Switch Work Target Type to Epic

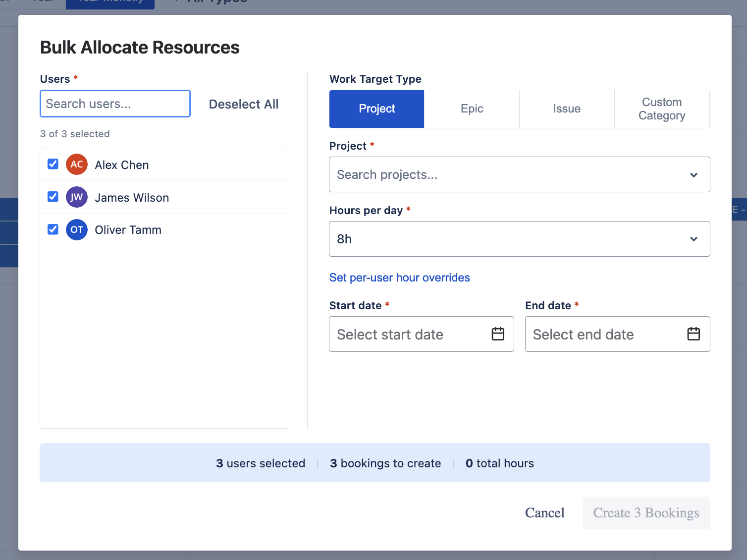[x=472, y=109]
